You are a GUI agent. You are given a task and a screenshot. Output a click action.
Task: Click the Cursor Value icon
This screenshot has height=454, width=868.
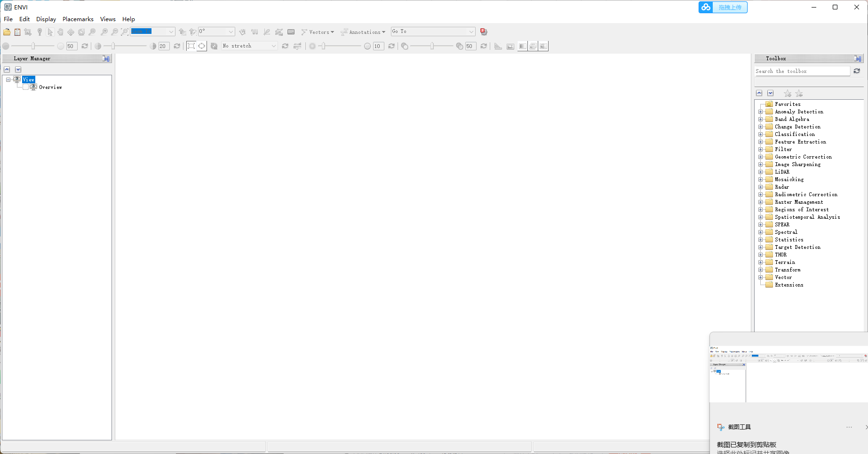point(291,32)
